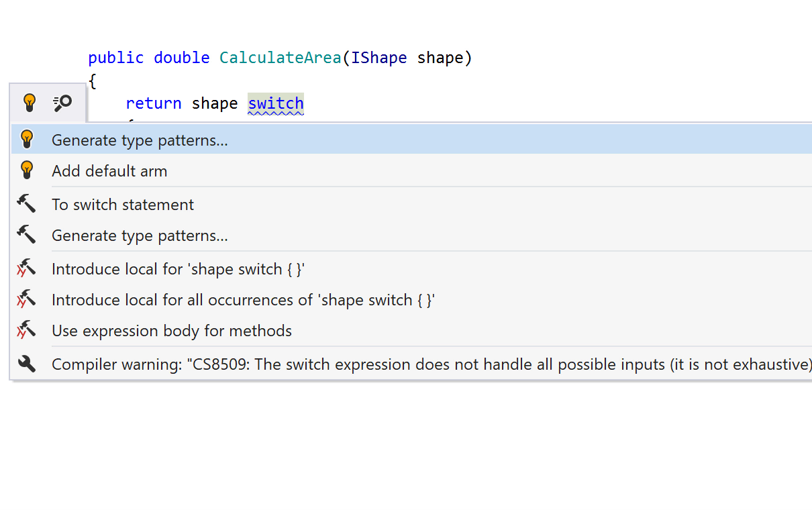
Task: Click the return keyword in code
Action: point(153,103)
